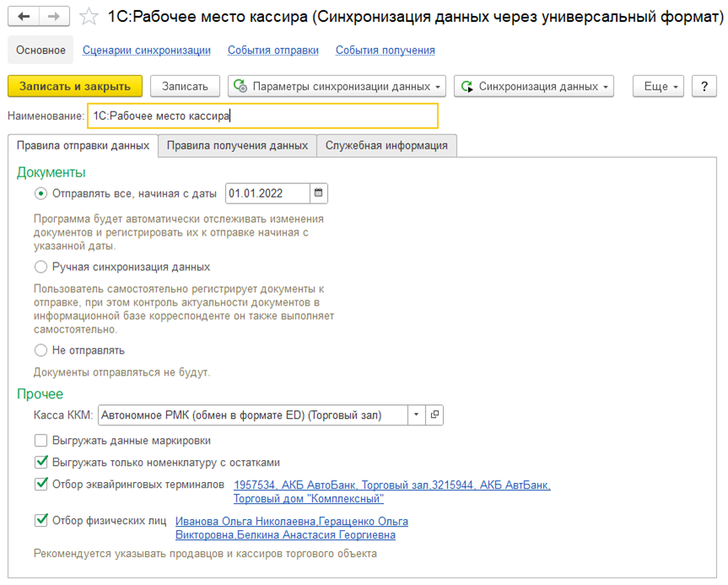This screenshot has width=728, height=585.
Task: Select 'Ручная синхронизация данных' radio button
Action: (x=40, y=267)
